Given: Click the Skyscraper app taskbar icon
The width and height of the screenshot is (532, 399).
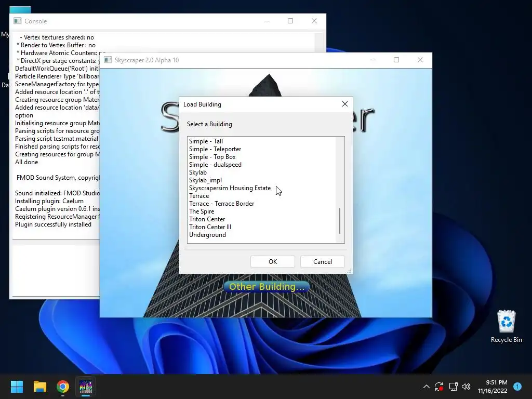Looking at the screenshot, I should [86, 387].
